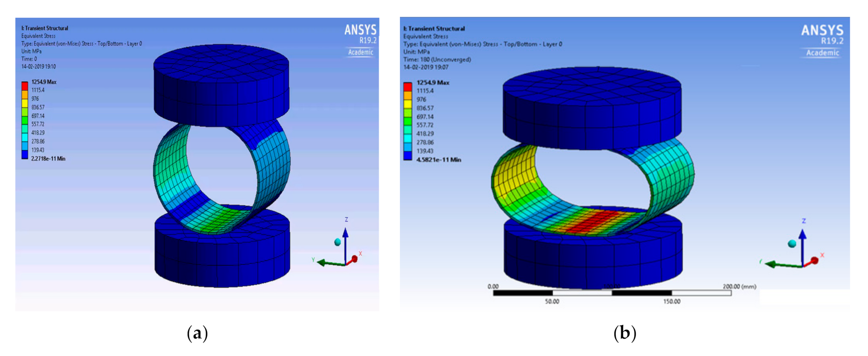Click the '4.5821e-11 Min' legend label
This screenshot has height=356, width=868.
pos(439,160)
